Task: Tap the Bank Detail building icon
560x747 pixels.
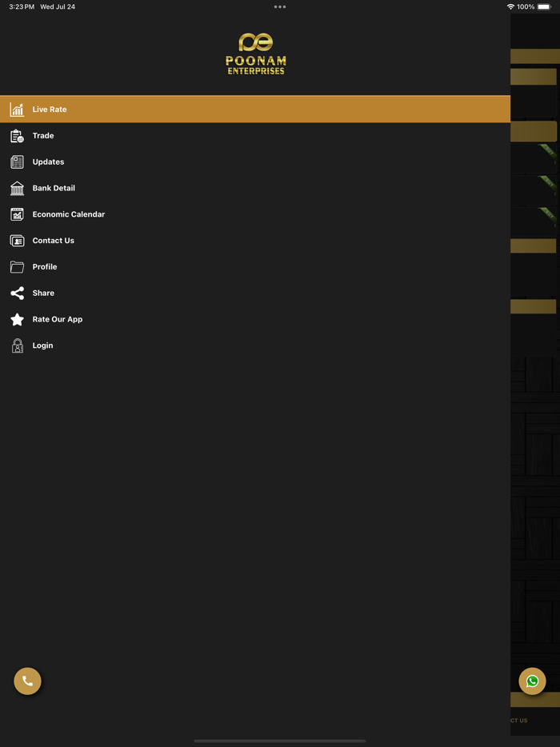Action: (17, 188)
